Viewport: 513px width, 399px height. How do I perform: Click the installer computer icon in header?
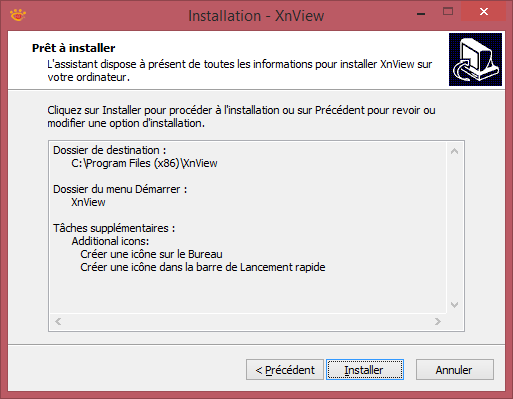tap(475, 59)
